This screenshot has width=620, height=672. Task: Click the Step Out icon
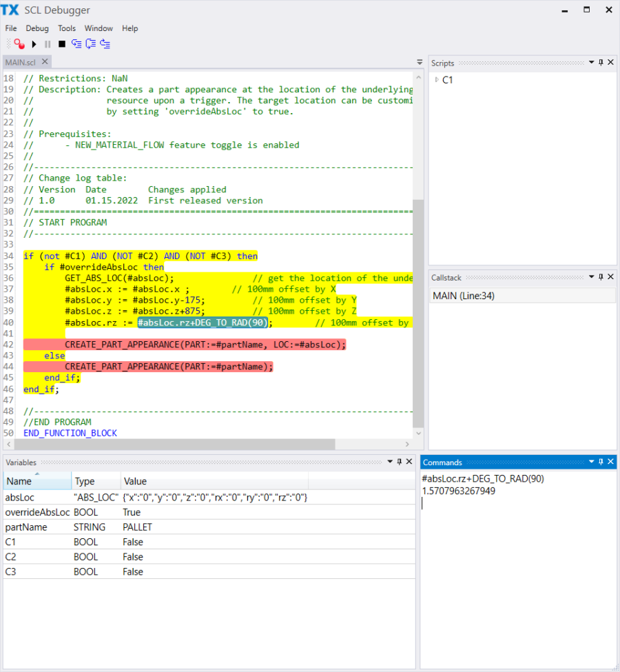click(x=105, y=44)
